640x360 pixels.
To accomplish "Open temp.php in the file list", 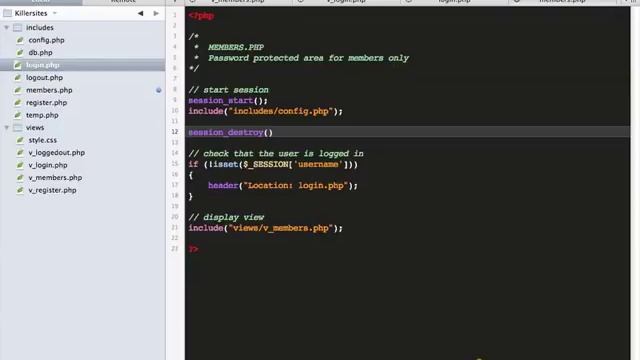I will tap(42, 115).
